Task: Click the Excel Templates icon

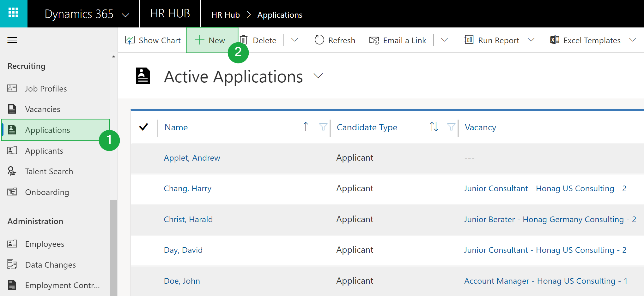Action: 555,40
